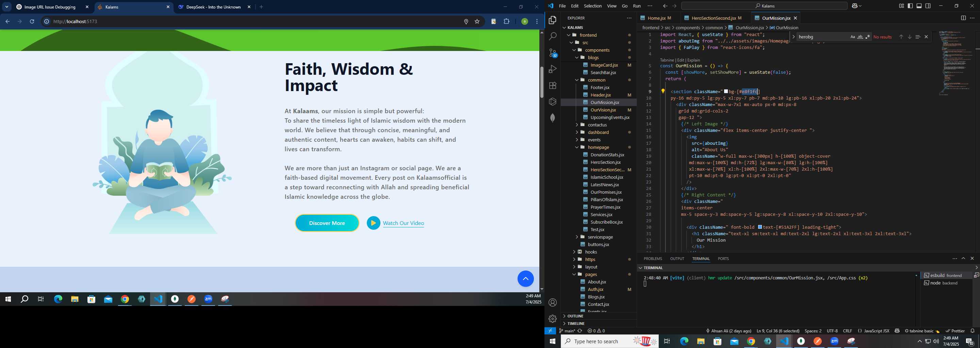Viewport: 980px width, 348px height.
Task: Open the Explorer view in the VS Code activity bar
Action: 552,20
